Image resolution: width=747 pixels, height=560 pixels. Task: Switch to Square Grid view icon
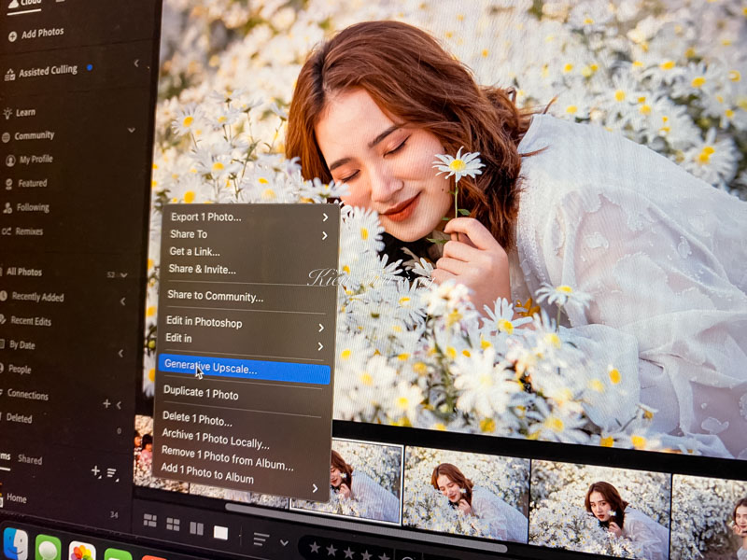[x=173, y=525]
